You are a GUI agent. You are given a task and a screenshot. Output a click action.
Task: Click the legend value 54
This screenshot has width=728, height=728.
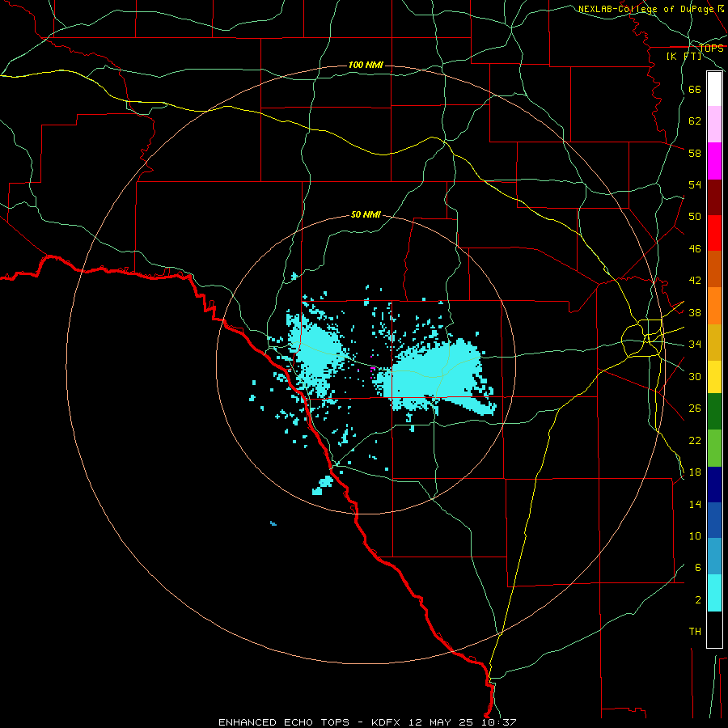[x=695, y=185]
